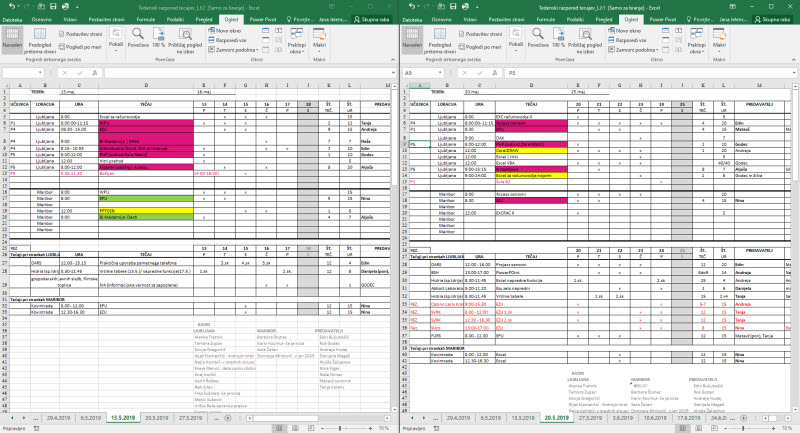Open Name Box dropdown showing A9

[x=440, y=73]
